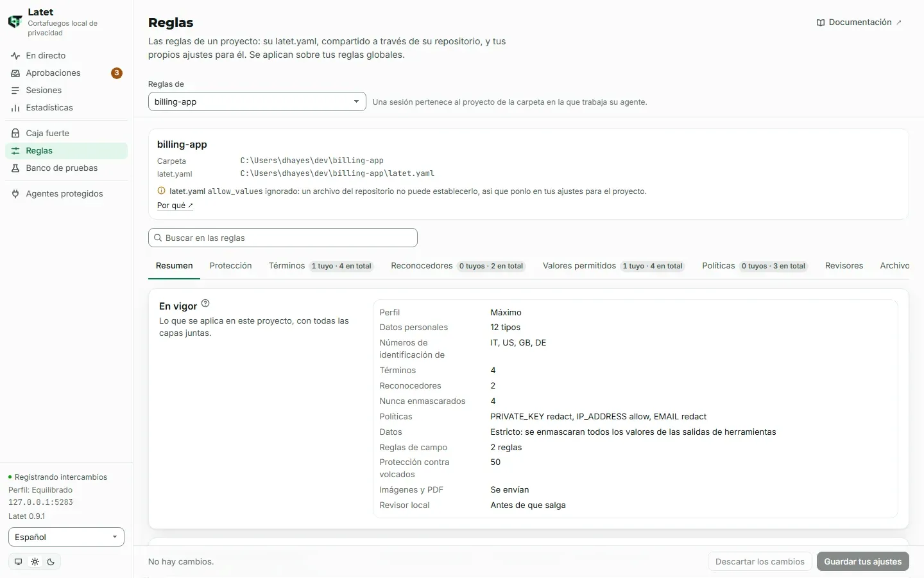Open the Reglas de project dropdown
The image size is (924, 578).
[257, 101]
